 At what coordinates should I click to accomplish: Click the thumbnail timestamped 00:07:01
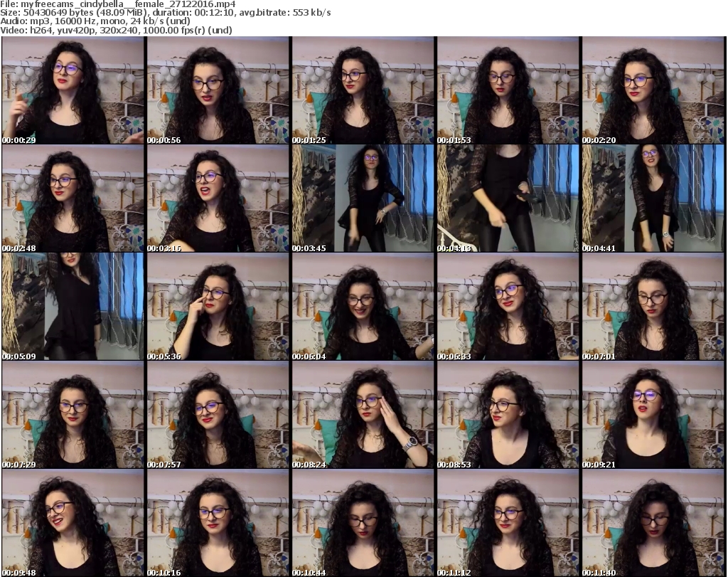(653, 307)
